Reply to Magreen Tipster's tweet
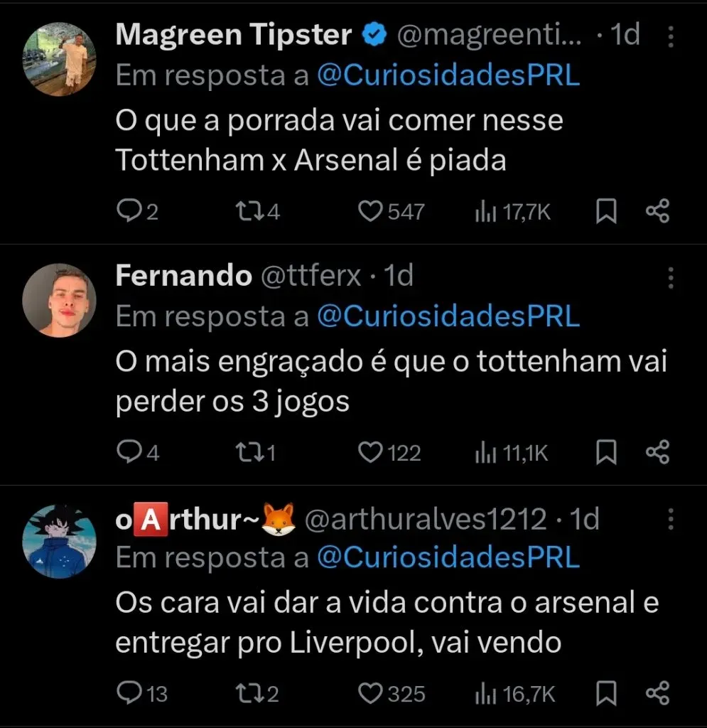707x728 pixels. click(129, 212)
